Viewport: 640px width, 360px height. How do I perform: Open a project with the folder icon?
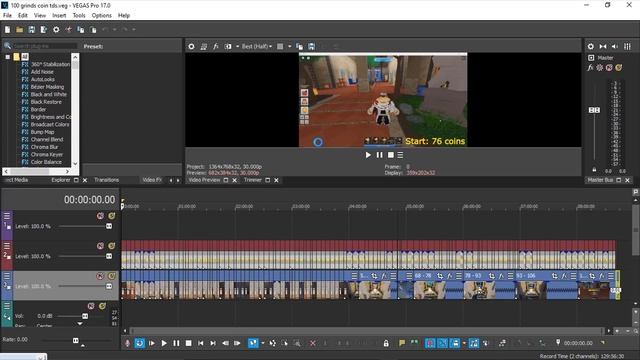click(19, 30)
